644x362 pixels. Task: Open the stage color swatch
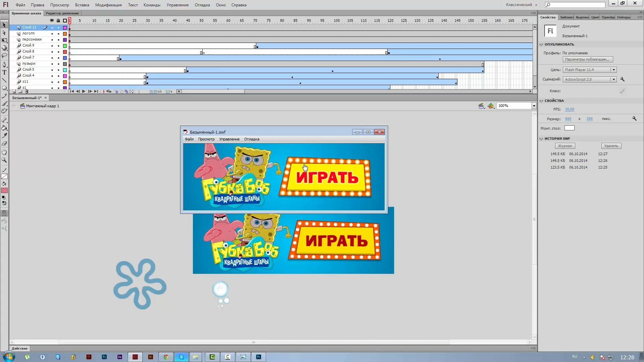(570, 128)
